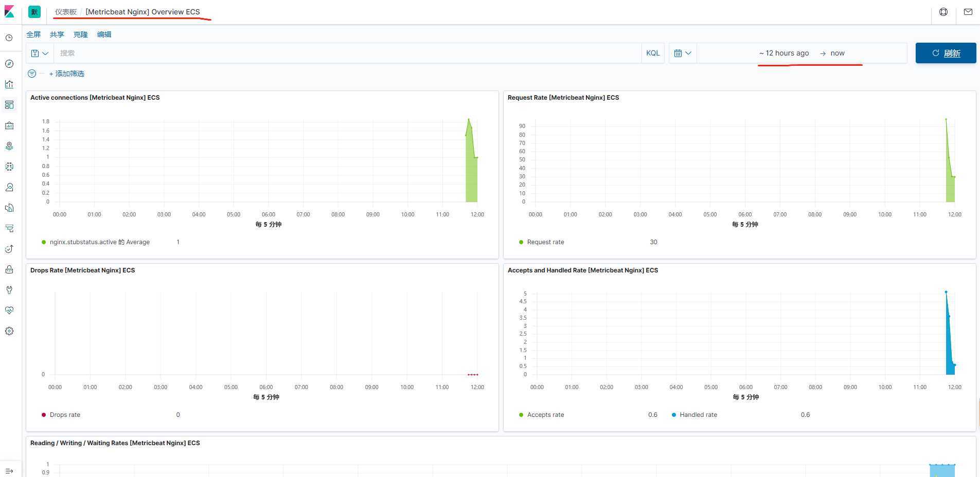The height and width of the screenshot is (477, 980).
Task: Toggle KQL query language
Action: (653, 53)
